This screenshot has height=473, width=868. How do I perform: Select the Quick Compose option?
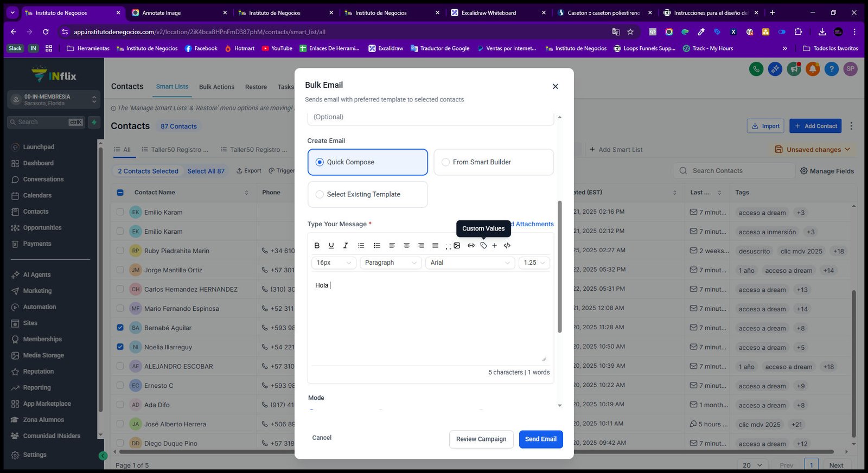point(368,162)
